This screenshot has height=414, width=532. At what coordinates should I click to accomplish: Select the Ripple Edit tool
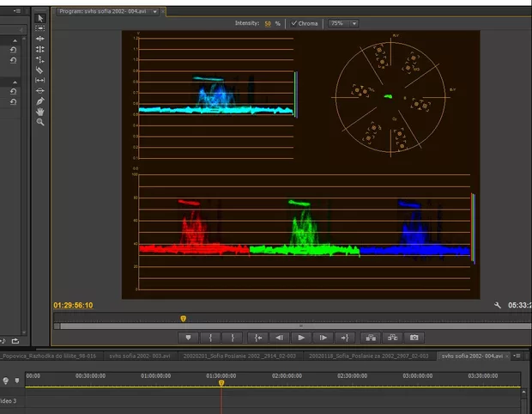40,40
